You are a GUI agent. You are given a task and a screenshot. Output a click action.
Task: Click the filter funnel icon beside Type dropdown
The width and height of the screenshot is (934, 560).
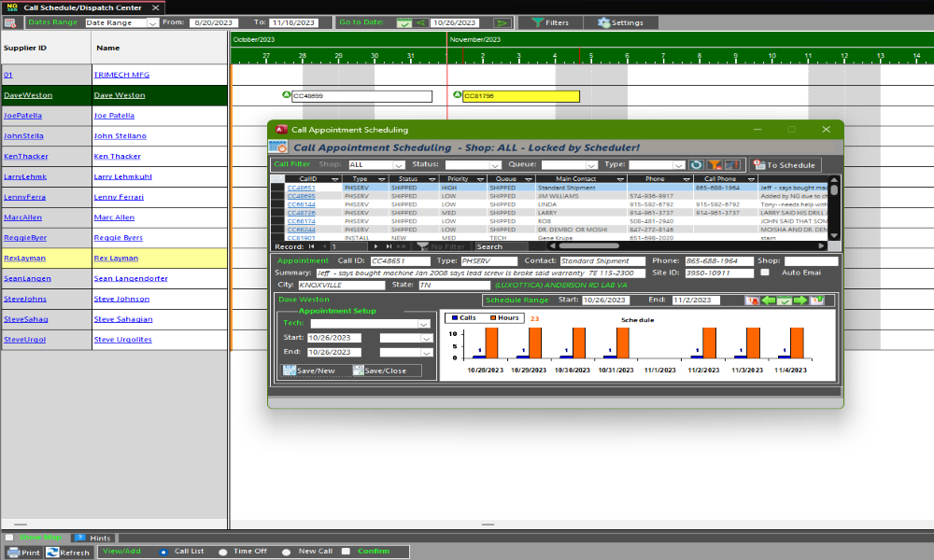coord(714,165)
